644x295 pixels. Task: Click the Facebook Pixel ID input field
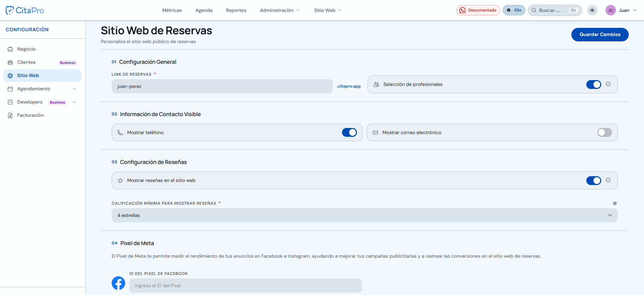click(245, 285)
